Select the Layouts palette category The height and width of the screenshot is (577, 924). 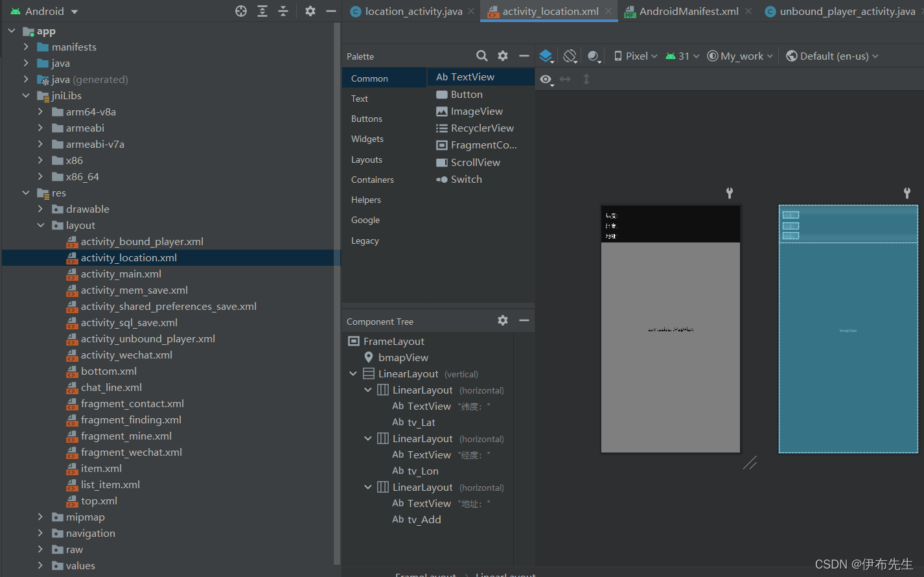[367, 159]
